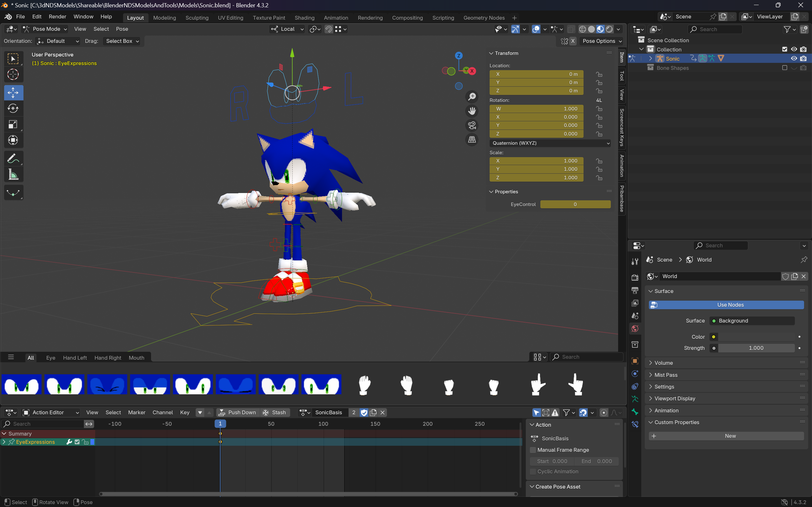Open Quaternion (WXYZ) rotation mode dropdown
Image resolution: width=812 pixels, height=507 pixels.
tap(550, 143)
